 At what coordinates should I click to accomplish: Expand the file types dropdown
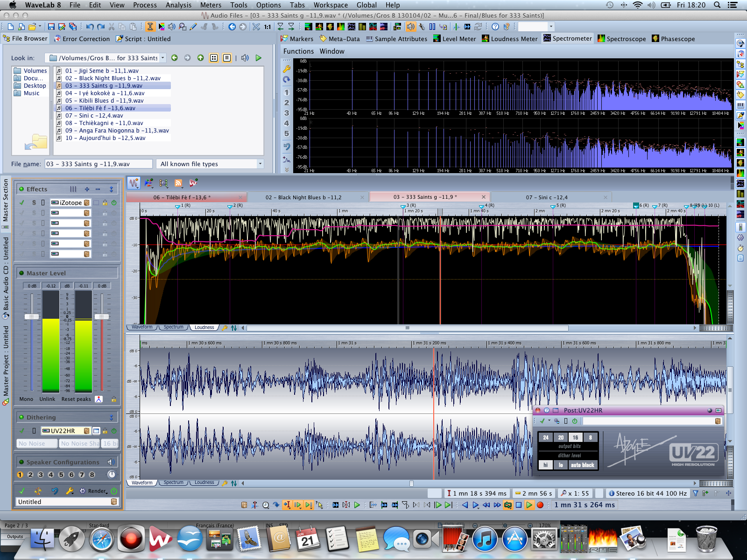[x=260, y=164]
